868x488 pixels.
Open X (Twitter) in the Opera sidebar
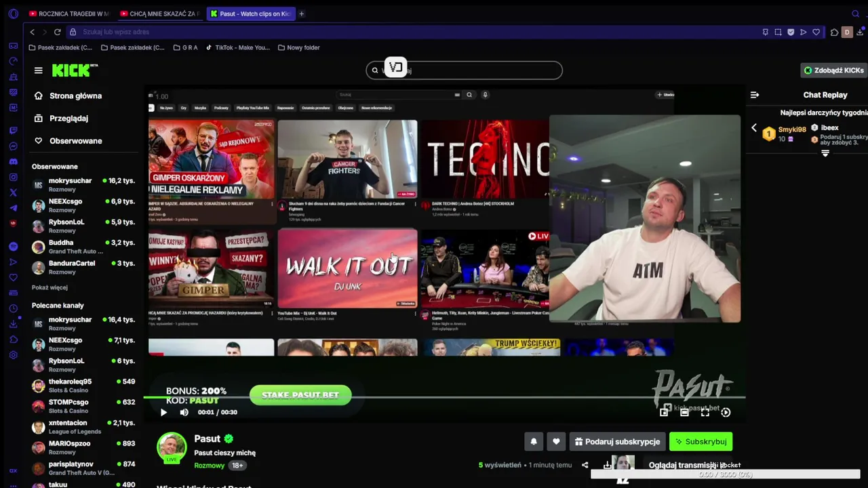[13, 192]
